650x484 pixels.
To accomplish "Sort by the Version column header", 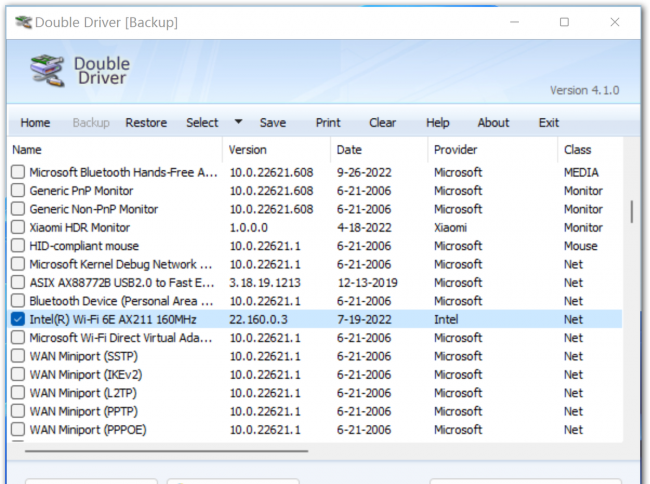I will click(x=276, y=150).
